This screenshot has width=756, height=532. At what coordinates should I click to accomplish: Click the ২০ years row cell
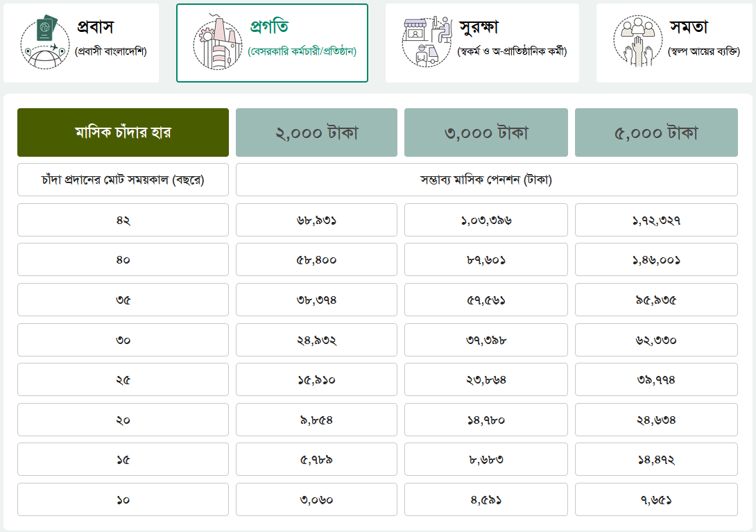pos(123,420)
